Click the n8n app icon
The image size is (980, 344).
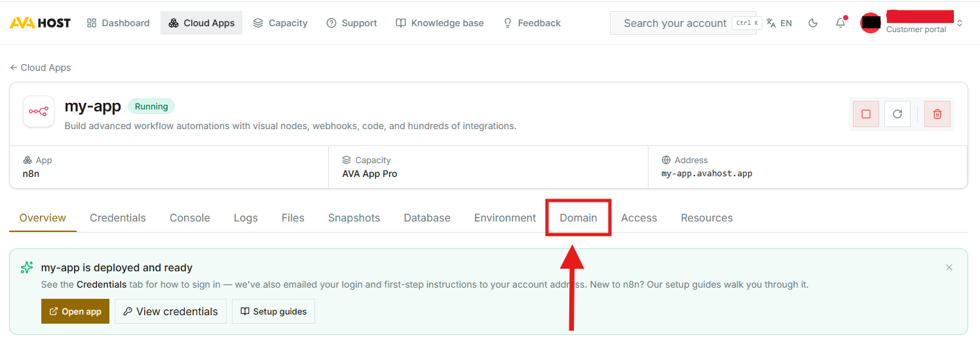click(39, 112)
